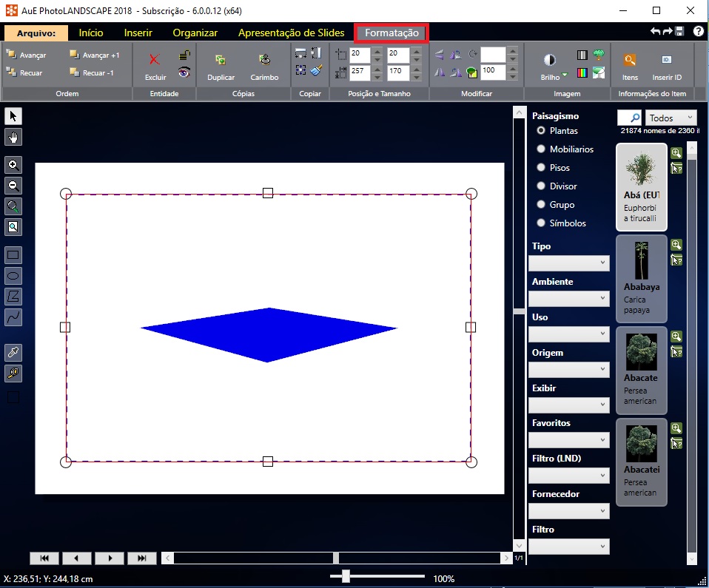Viewport: 709px width, 588px height.
Task: Switch to the Inserir tab
Action: click(x=138, y=33)
